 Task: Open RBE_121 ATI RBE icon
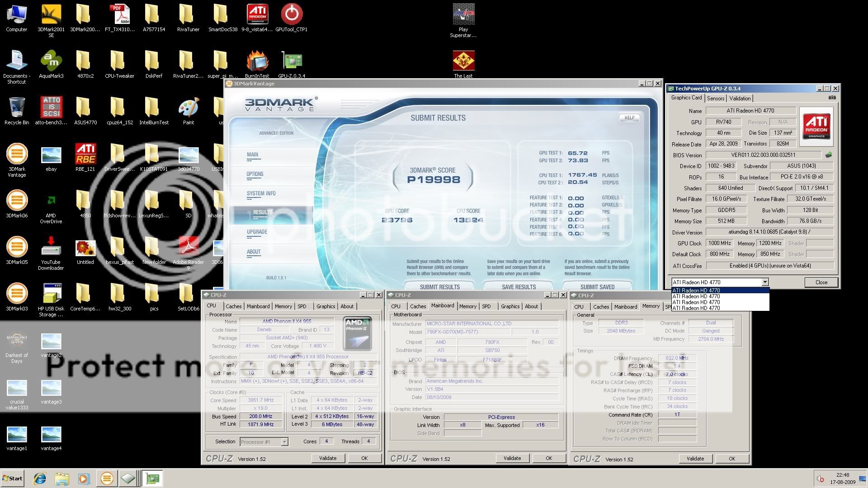point(85,158)
